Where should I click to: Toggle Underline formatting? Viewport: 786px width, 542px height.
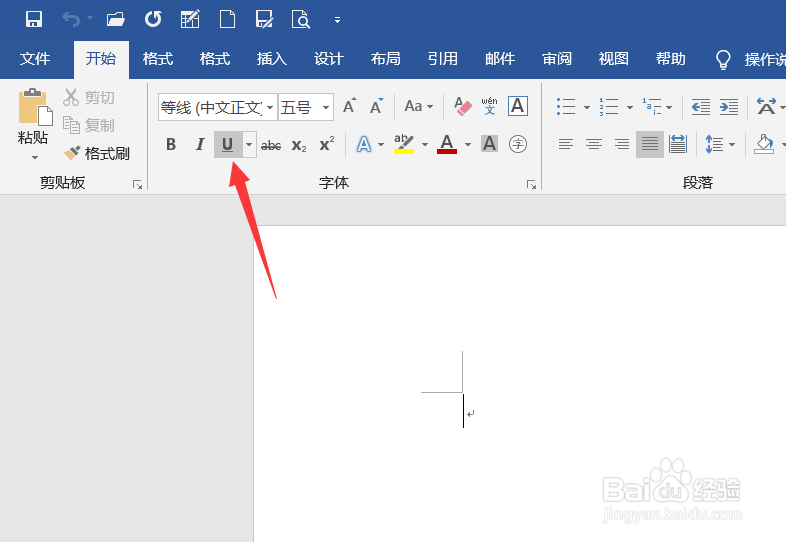point(228,144)
